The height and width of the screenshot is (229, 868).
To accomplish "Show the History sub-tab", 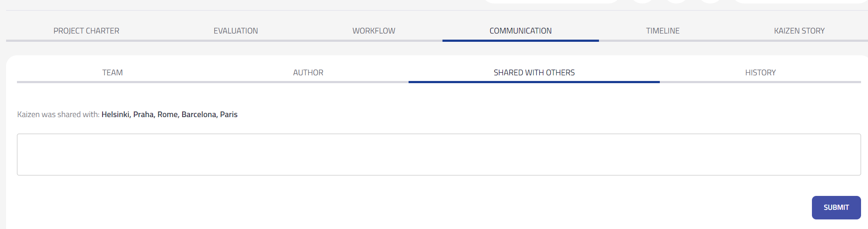I will pos(760,73).
